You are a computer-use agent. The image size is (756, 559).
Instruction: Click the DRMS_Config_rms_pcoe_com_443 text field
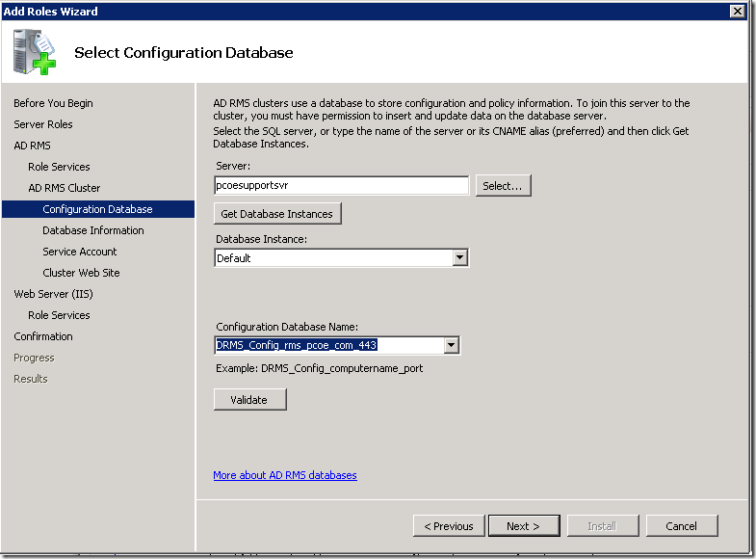click(329, 345)
